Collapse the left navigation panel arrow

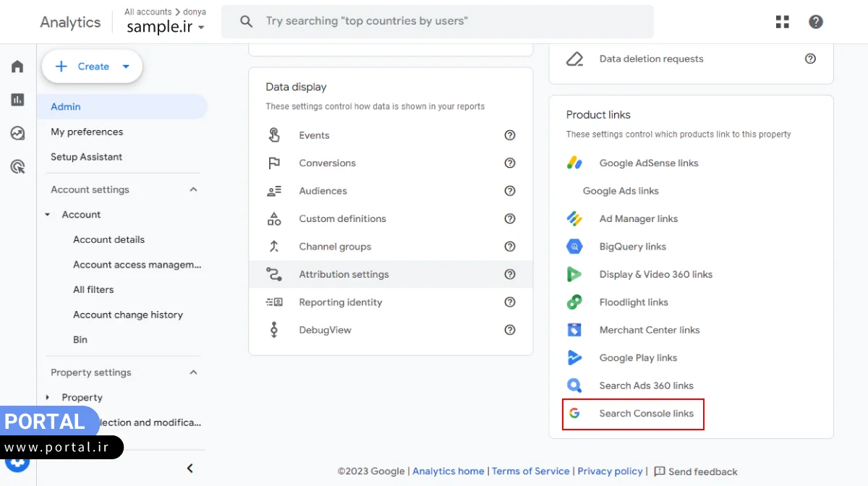point(190,468)
